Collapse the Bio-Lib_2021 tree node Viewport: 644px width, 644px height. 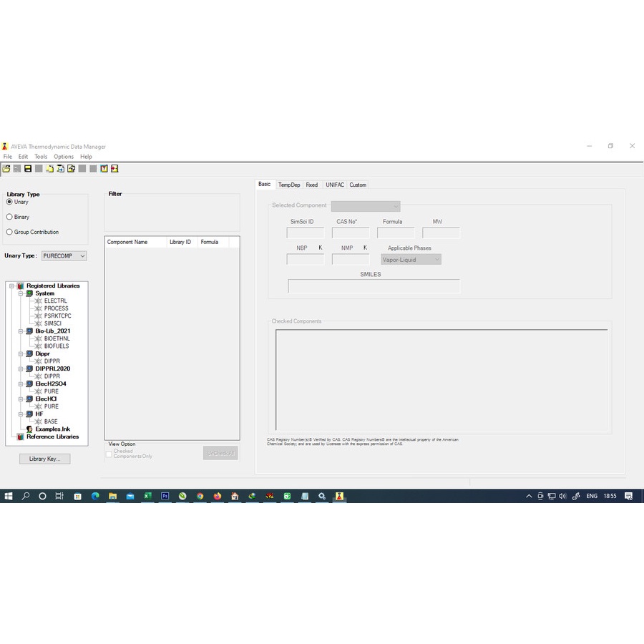click(21, 331)
